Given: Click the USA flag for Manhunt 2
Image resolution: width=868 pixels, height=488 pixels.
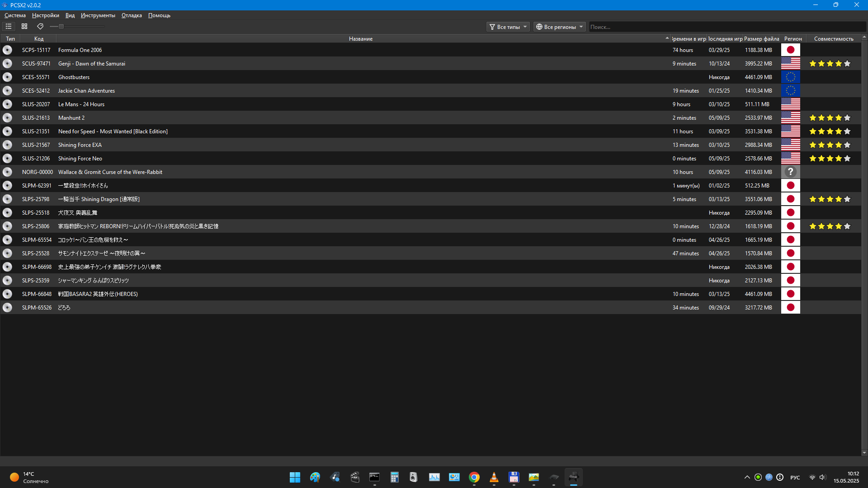Looking at the screenshot, I should 790,118.
